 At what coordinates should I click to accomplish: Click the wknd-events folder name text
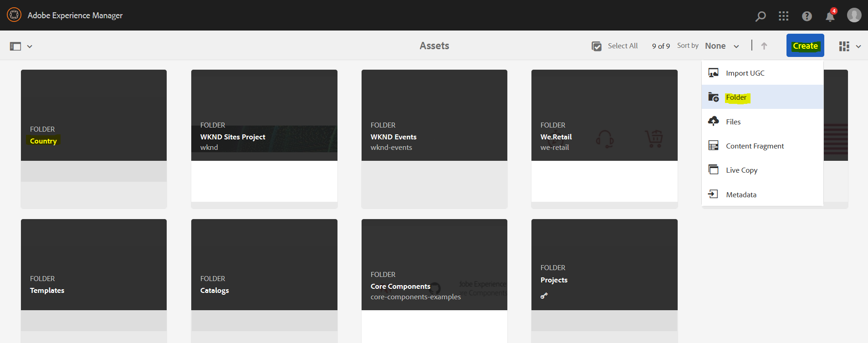[x=391, y=147]
